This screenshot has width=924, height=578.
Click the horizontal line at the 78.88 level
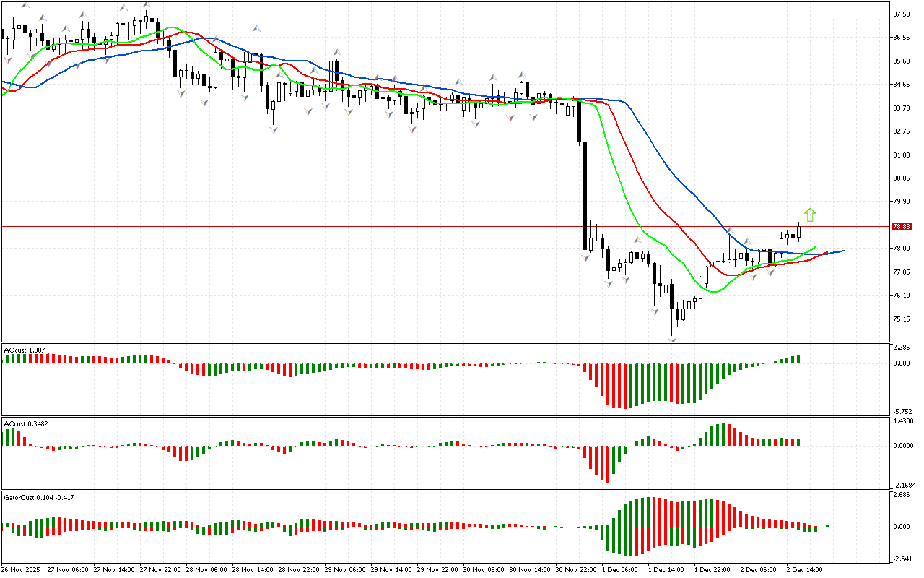[361, 226]
